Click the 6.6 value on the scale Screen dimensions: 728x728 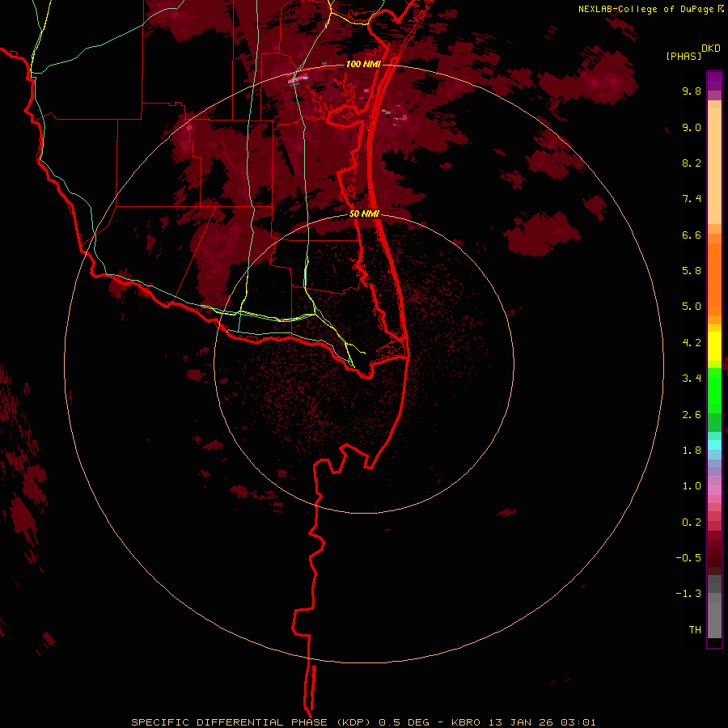[692, 235]
